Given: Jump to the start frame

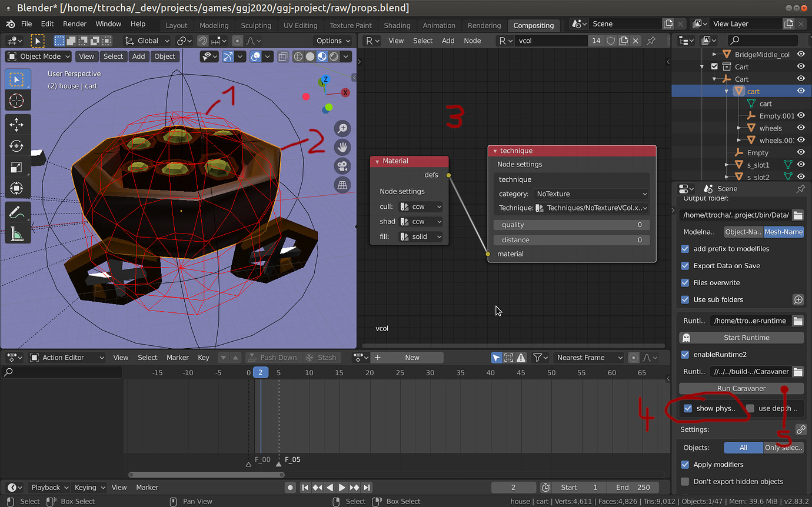Looking at the screenshot, I should pos(305,487).
